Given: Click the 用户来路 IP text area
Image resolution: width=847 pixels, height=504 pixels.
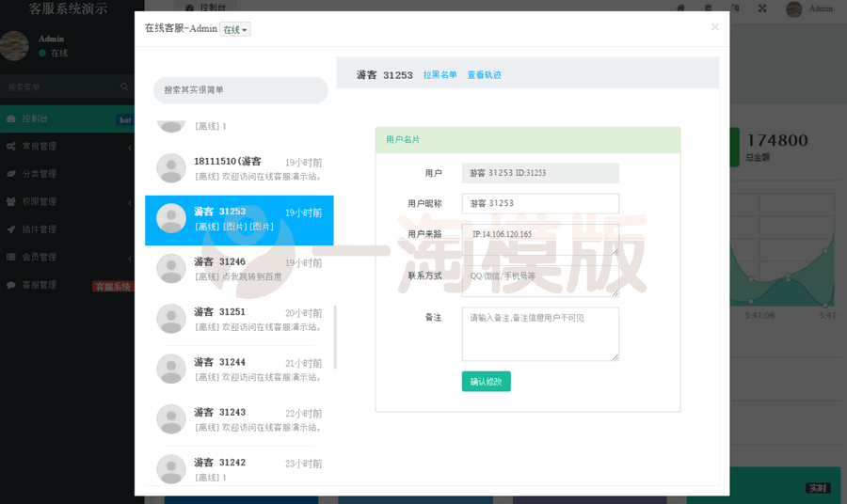Looking at the screenshot, I should pos(540,240).
